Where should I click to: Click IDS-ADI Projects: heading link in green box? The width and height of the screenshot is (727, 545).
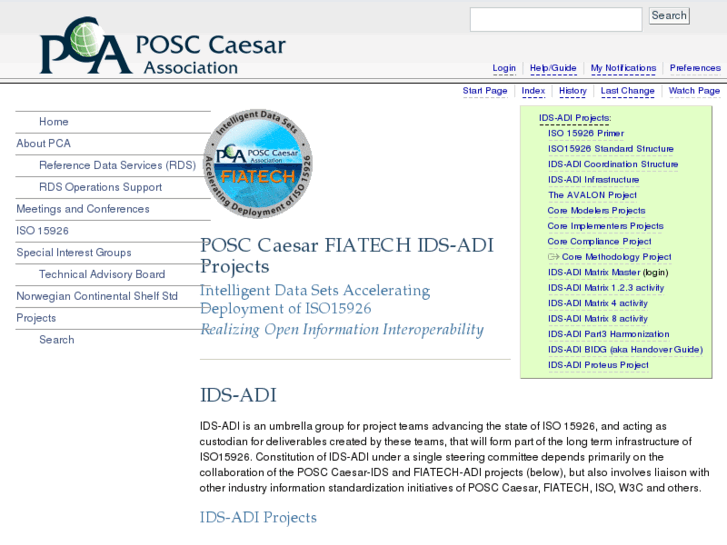(x=575, y=118)
